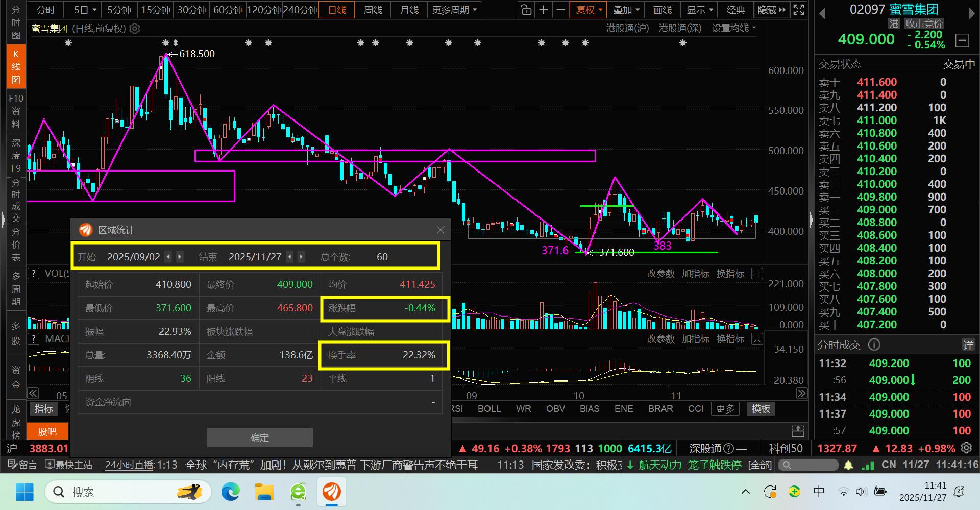Select the BOLL indicator tab
The height and width of the screenshot is (510, 980).
[x=489, y=409]
